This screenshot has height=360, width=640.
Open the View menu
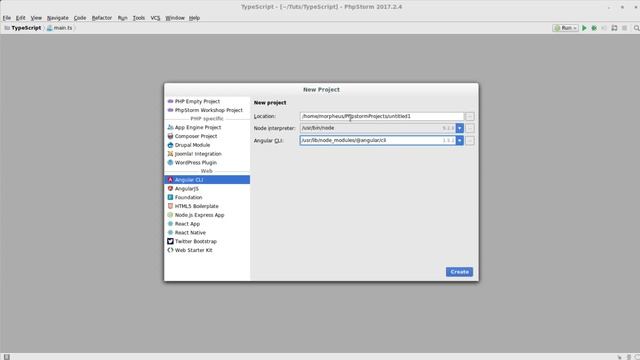pos(36,18)
